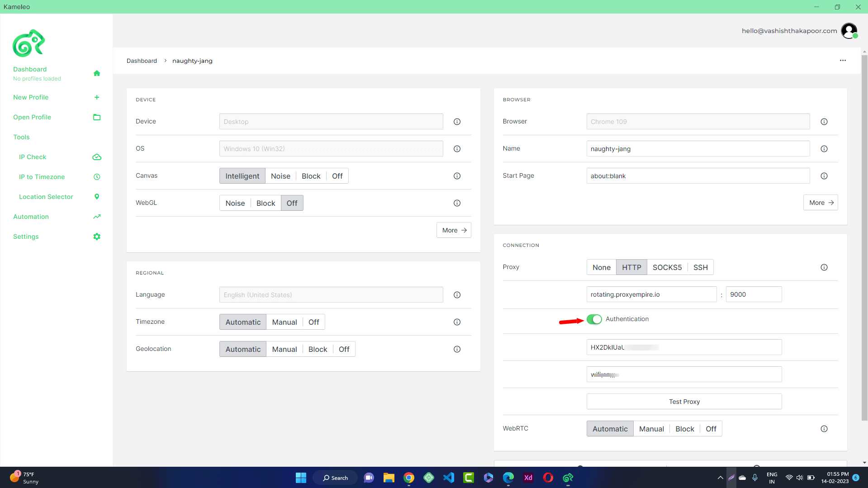Screen dimensions: 868x488
Task: Open the Automation section
Action: coord(30,217)
